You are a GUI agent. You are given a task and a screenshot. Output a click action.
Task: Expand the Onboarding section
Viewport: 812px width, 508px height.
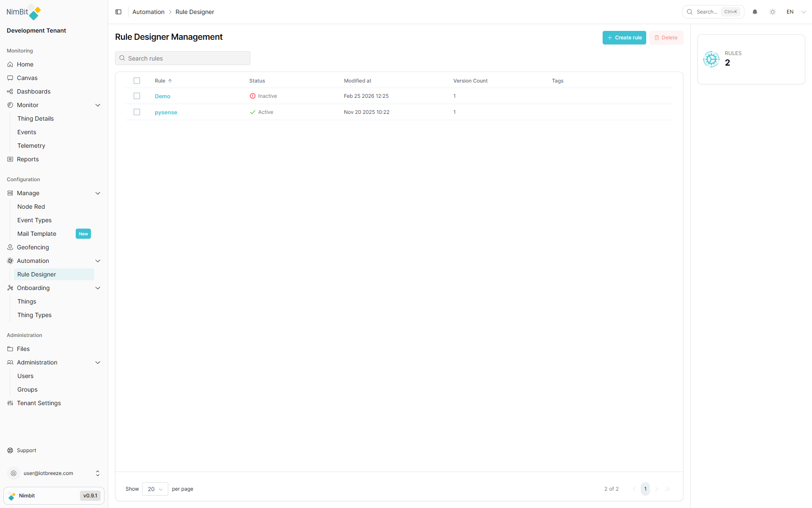click(x=98, y=288)
